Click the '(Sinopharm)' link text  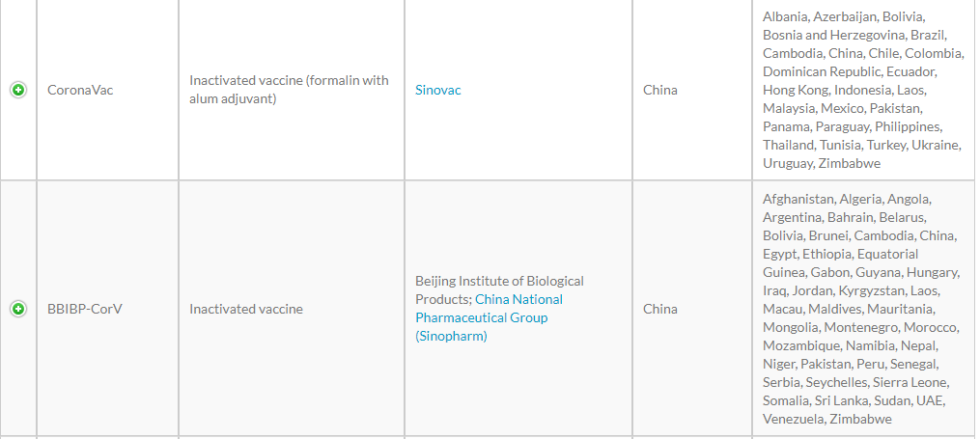coord(451,336)
